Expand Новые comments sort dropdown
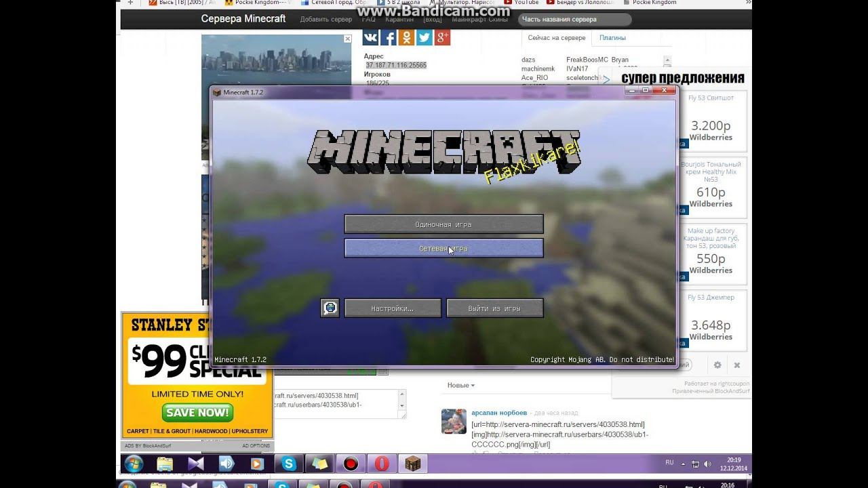The width and height of the screenshot is (868, 488). tap(460, 385)
